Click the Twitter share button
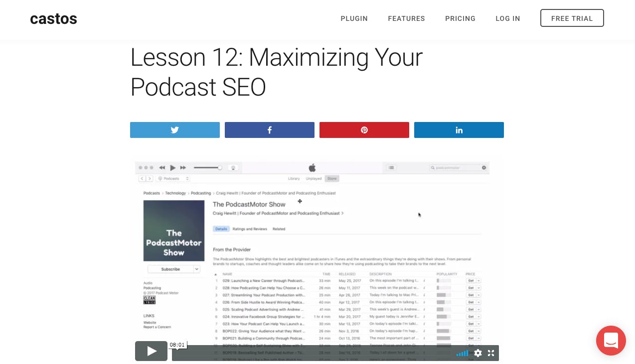Image resolution: width=635 pixels, height=364 pixels. pyautogui.click(x=174, y=130)
